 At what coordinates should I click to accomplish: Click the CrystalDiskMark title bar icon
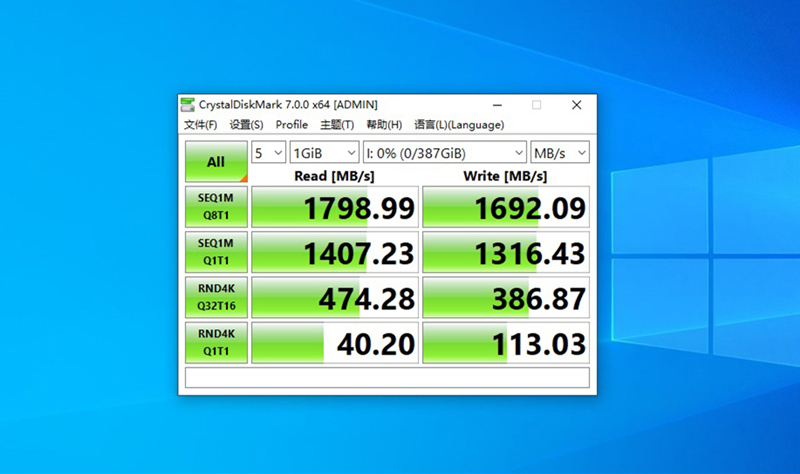pos(188,105)
